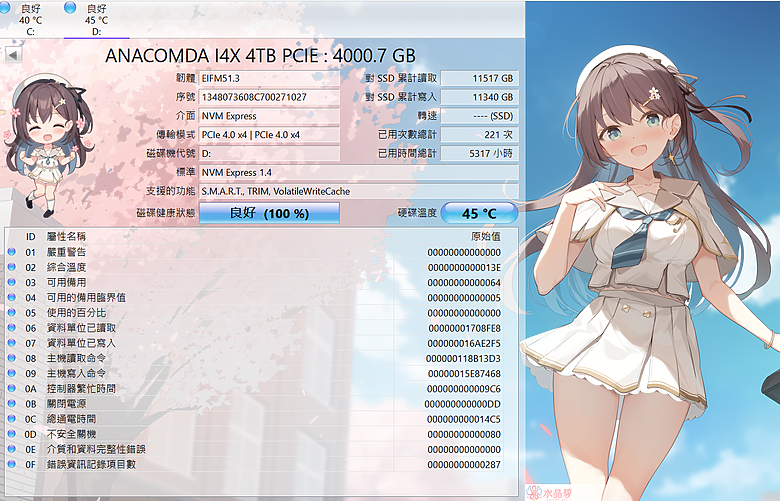
Task: Click the interface field NVM Express
Action: [269, 116]
